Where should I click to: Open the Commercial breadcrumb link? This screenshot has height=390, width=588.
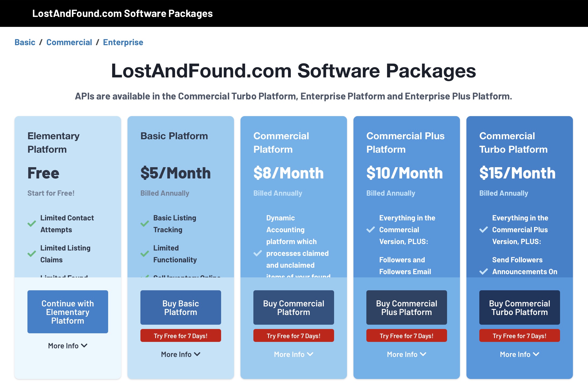69,42
